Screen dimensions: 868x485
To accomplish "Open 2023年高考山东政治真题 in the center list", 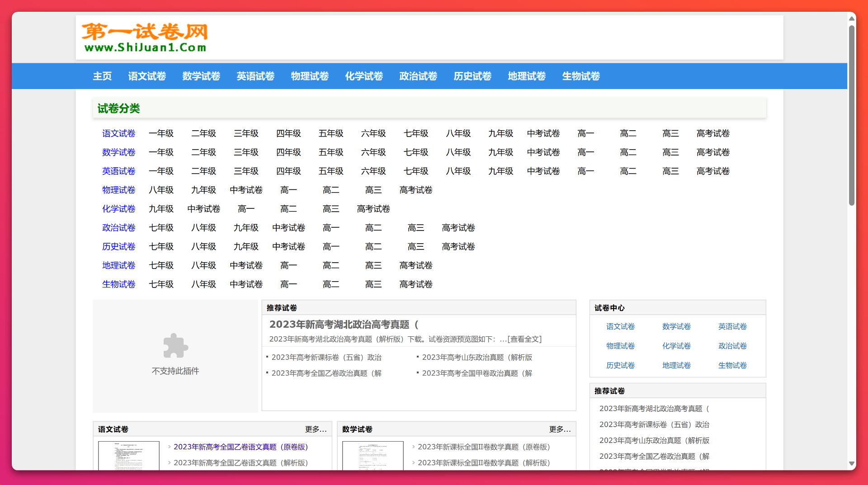I will tap(476, 357).
